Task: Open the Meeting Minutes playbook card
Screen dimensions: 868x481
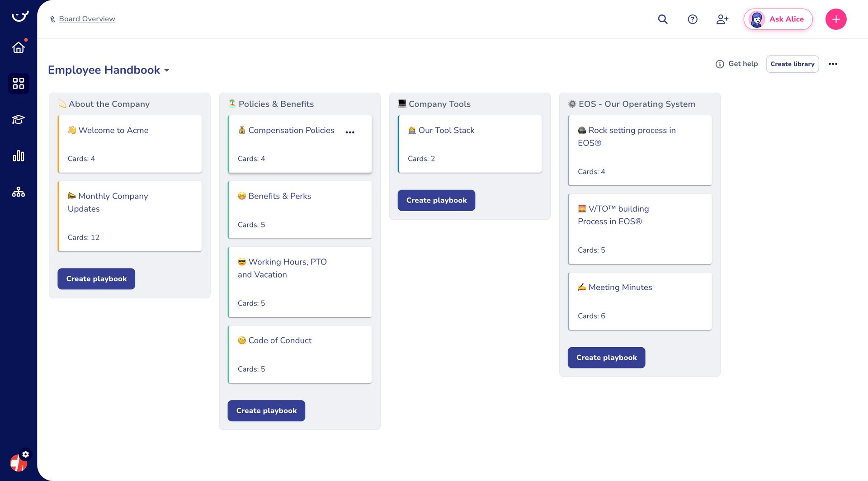Action: 640,301
